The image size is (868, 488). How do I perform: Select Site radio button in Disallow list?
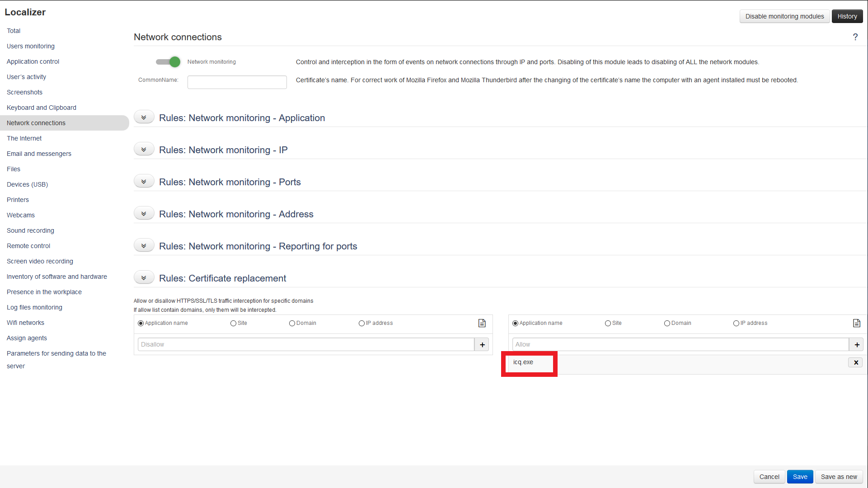(234, 323)
